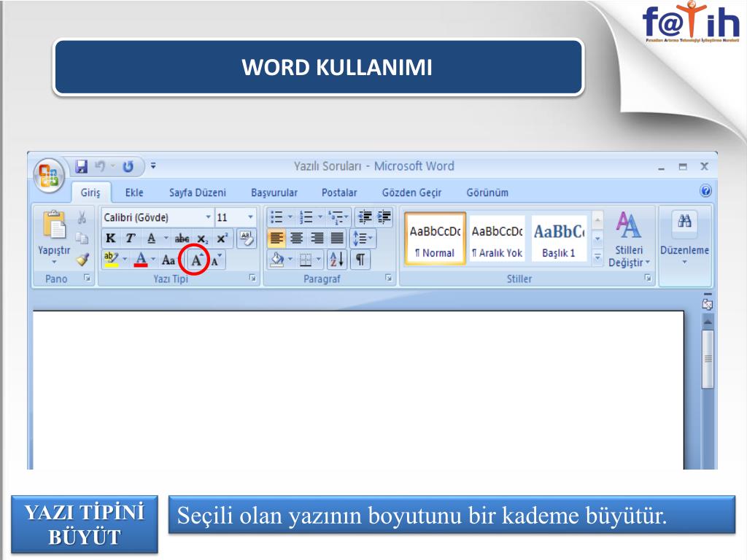Click the Change Case Aa button
Image resolution: width=747 pixels, height=560 pixels.
[x=169, y=260]
